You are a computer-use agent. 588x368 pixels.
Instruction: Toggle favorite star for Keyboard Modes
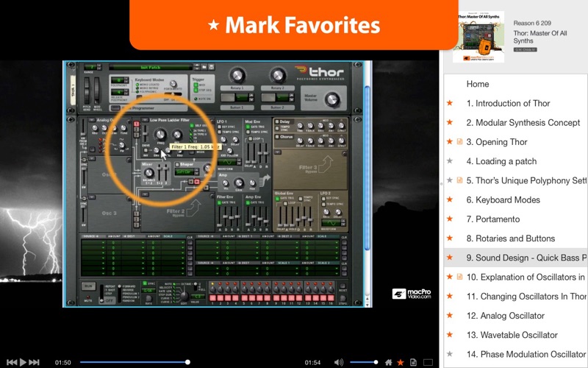pos(450,199)
